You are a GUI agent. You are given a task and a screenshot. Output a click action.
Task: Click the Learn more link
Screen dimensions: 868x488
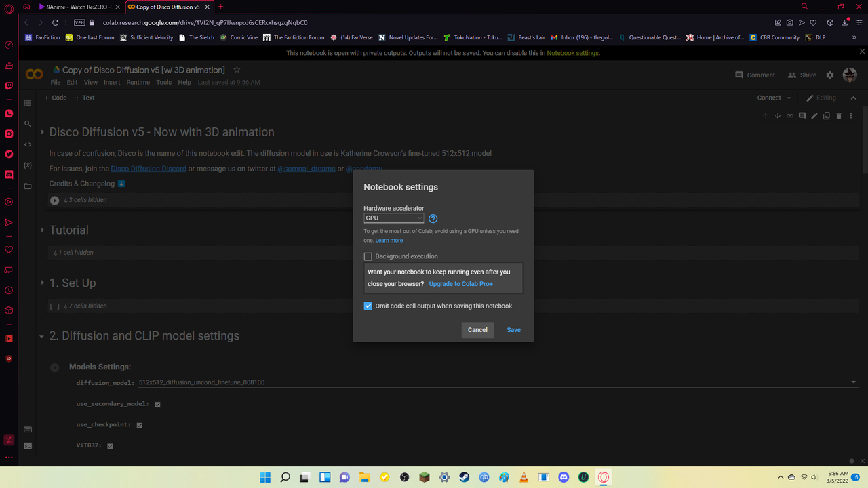tap(389, 241)
